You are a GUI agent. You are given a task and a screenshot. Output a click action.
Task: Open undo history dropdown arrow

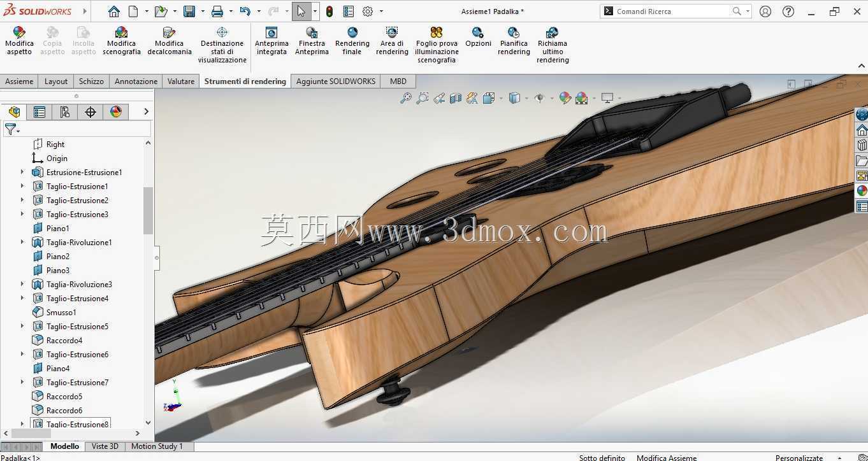coord(258,11)
